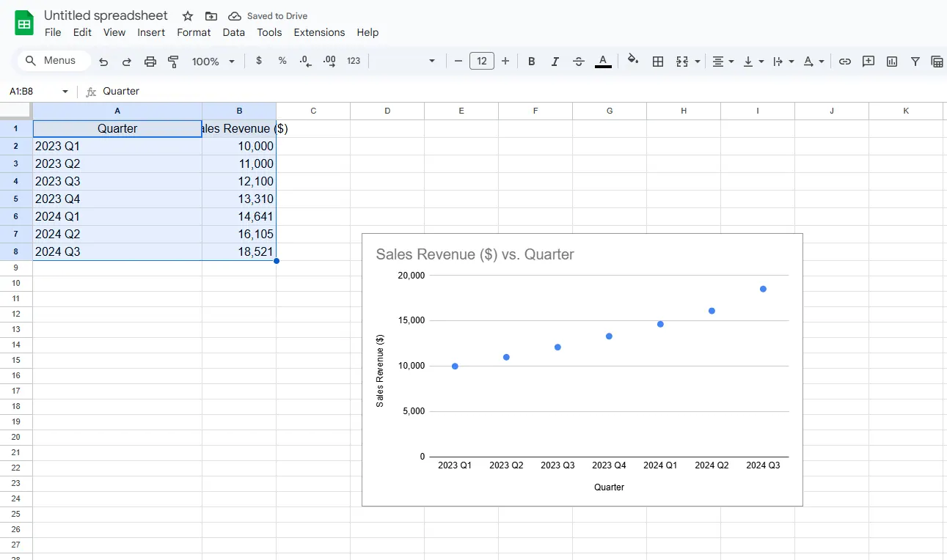Star the Untitled spreadsheet

click(x=188, y=16)
